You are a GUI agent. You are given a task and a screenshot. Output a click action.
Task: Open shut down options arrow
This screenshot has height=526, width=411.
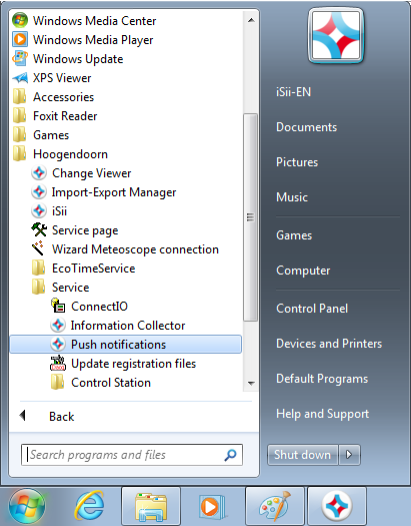pyautogui.click(x=349, y=455)
